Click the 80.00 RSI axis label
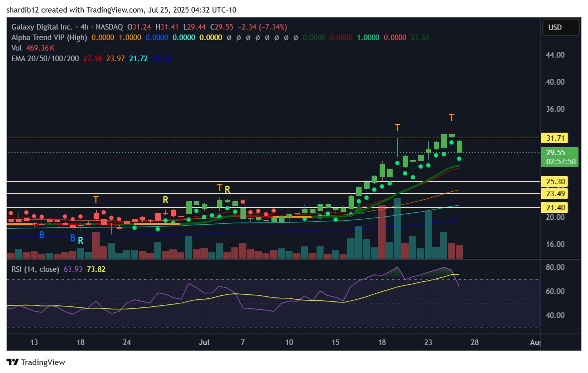The image size is (588, 373). point(555,267)
